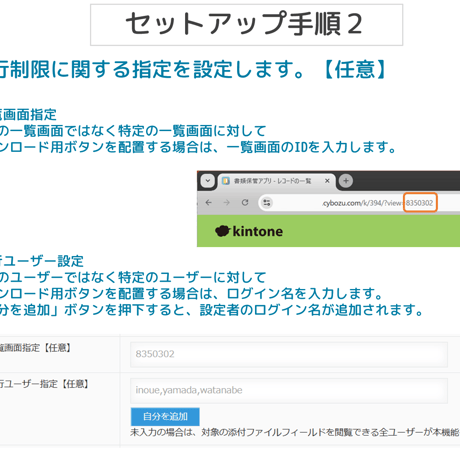Open the tab search chevron dropdown
Image resolution: width=460 pixels, height=460 pixels.
[208, 181]
